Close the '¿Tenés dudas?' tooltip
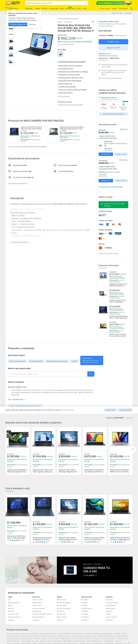Screen dimensions: 138x644 [x=101, y=358]
